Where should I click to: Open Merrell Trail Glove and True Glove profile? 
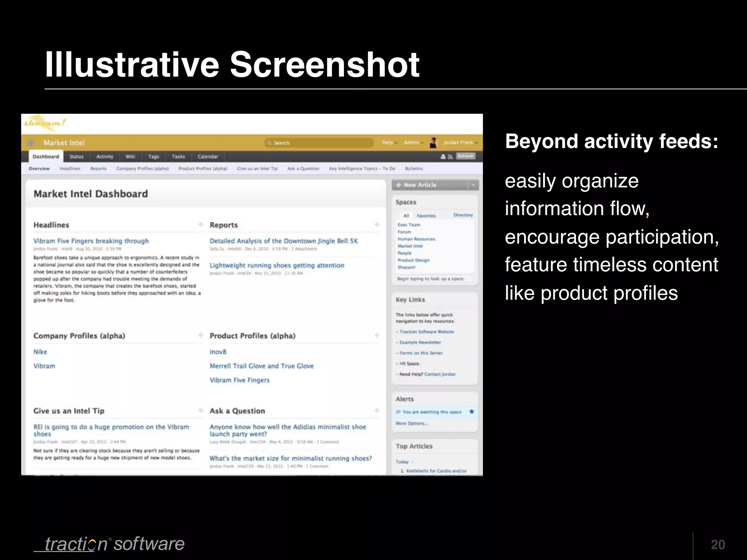point(262,366)
